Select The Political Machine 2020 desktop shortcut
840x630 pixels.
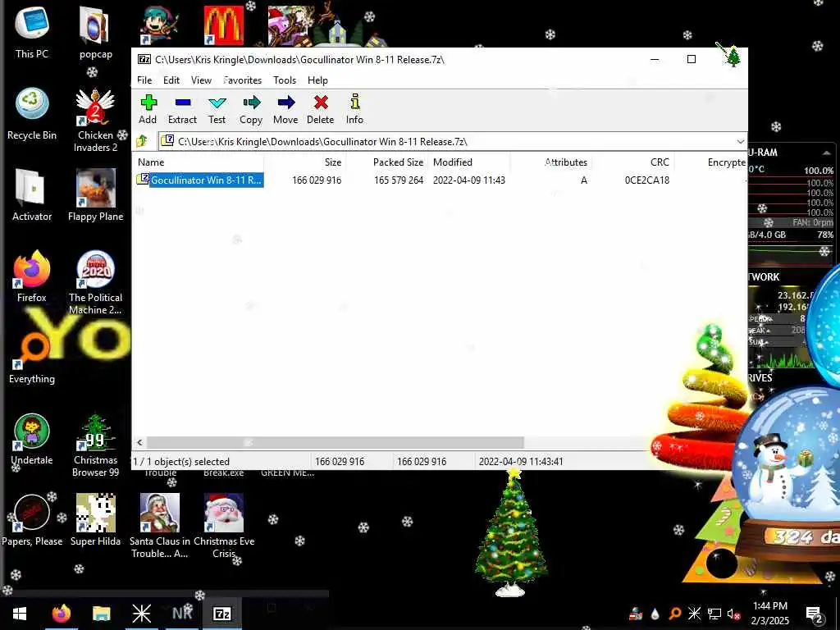[95, 283]
